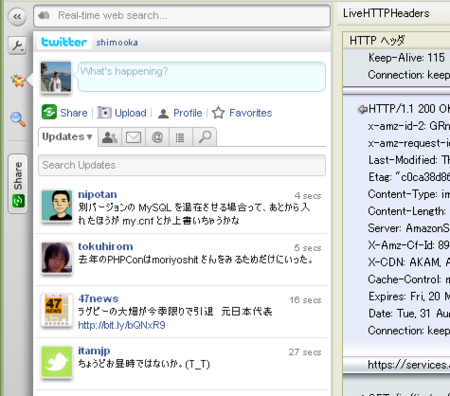Switch to the @ mentions tab
Screen dimensions: 450x396
pyautogui.click(x=157, y=137)
